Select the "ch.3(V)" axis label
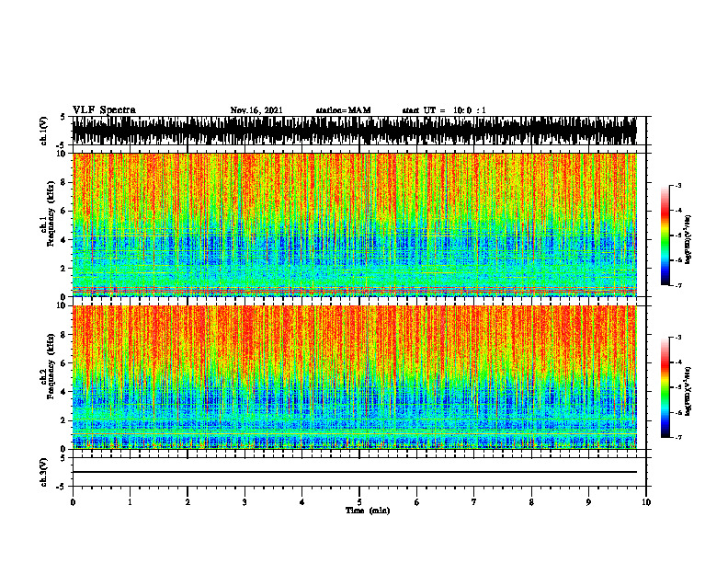728x563 pixels. pos(44,472)
